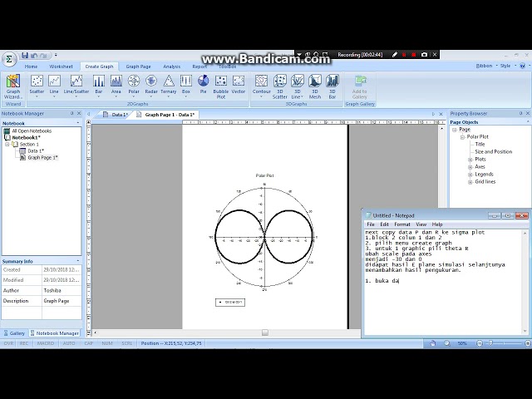The width and height of the screenshot is (532, 399).
Task: Click the Bandicam red stop recording button
Action: point(414,55)
